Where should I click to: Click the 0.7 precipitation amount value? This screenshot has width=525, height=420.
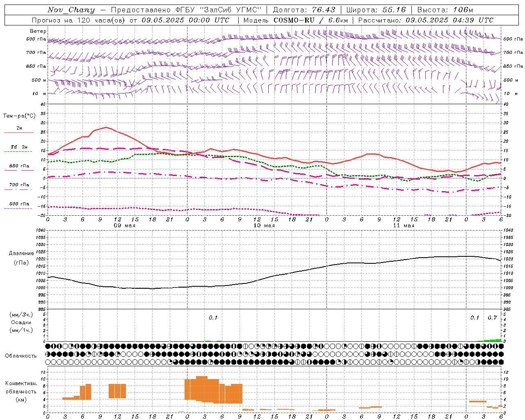492,318
